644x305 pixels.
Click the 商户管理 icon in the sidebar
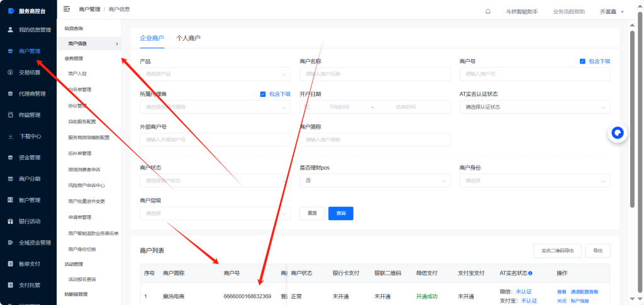point(11,52)
